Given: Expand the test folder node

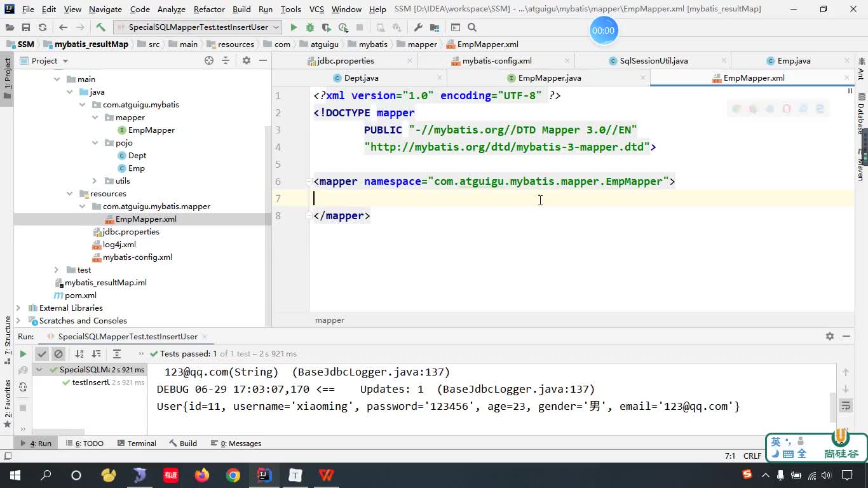Looking at the screenshot, I should [57, 270].
